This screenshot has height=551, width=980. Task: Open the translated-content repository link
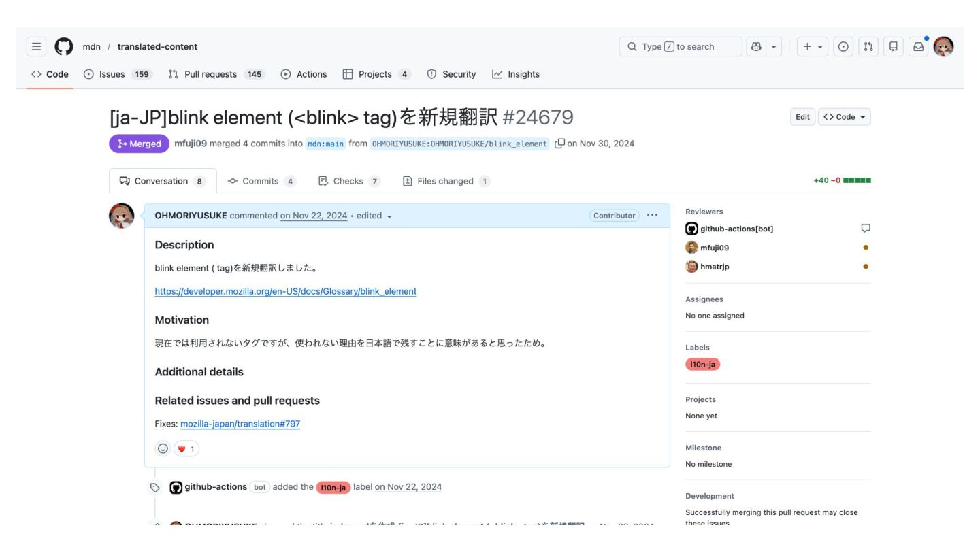(157, 46)
